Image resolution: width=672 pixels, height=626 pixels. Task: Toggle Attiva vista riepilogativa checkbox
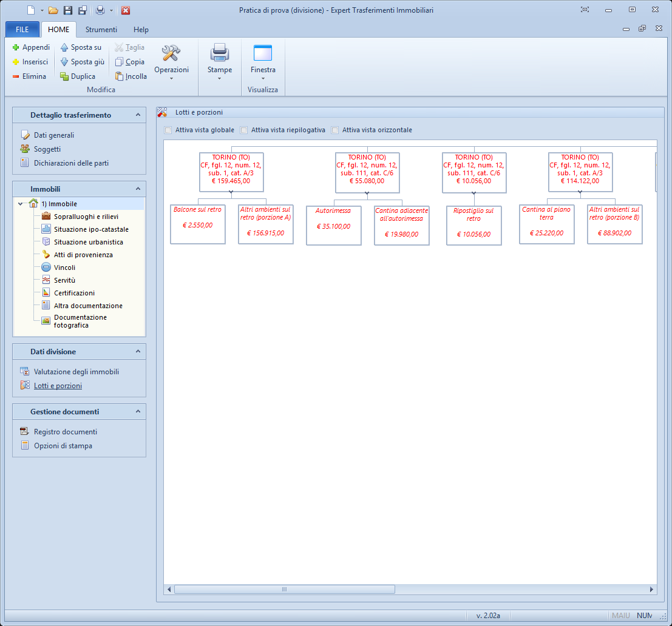click(244, 130)
